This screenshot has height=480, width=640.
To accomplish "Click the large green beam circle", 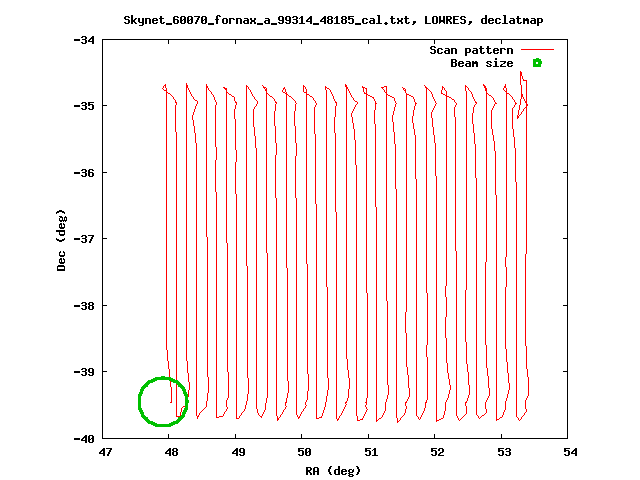I will (x=163, y=402).
